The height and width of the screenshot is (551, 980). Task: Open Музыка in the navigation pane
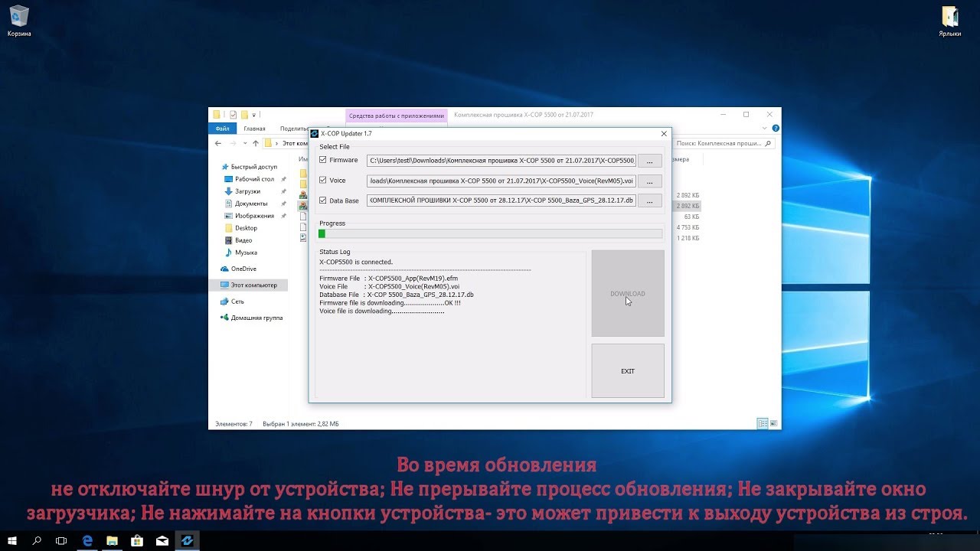click(246, 253)
